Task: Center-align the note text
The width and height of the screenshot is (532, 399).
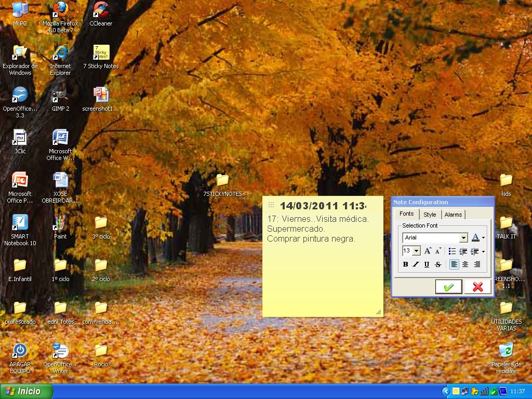Action: click(465, 264)
